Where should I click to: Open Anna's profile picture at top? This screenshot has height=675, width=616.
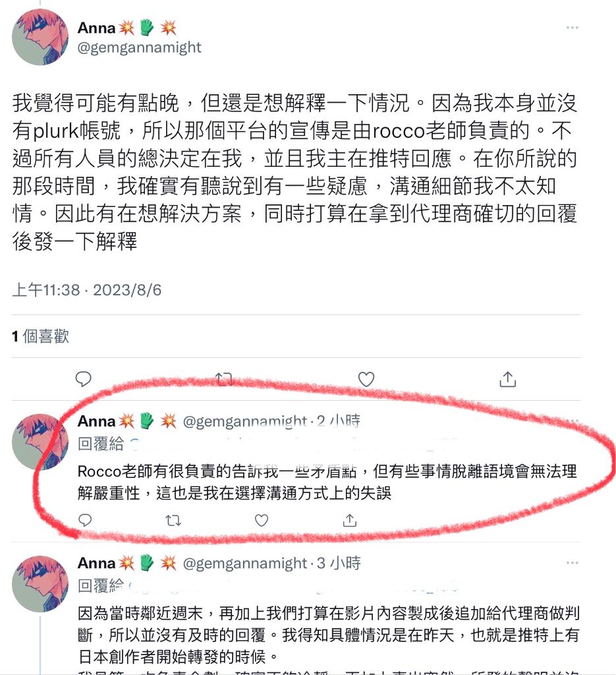pos(40,37)
